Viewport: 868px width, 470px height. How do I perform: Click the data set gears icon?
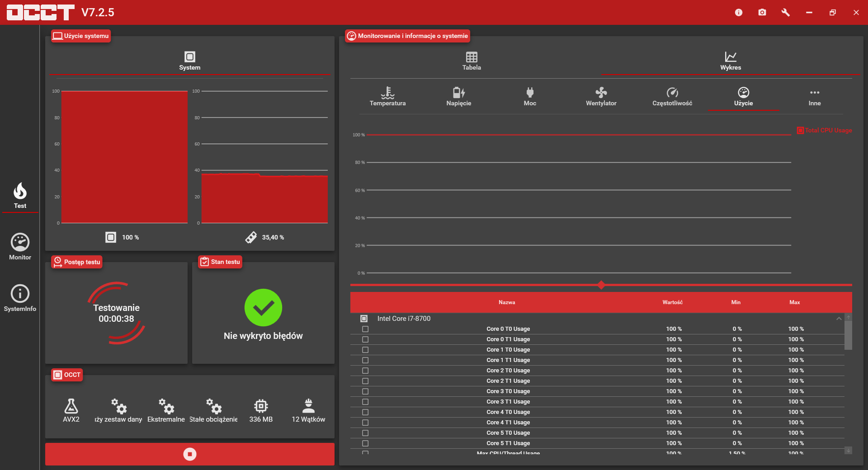118,406
